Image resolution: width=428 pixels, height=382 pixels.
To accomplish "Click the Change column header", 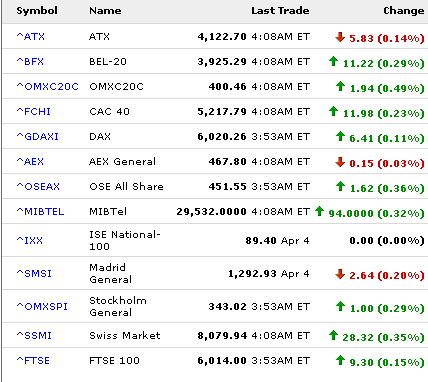I will coord(404,11).
